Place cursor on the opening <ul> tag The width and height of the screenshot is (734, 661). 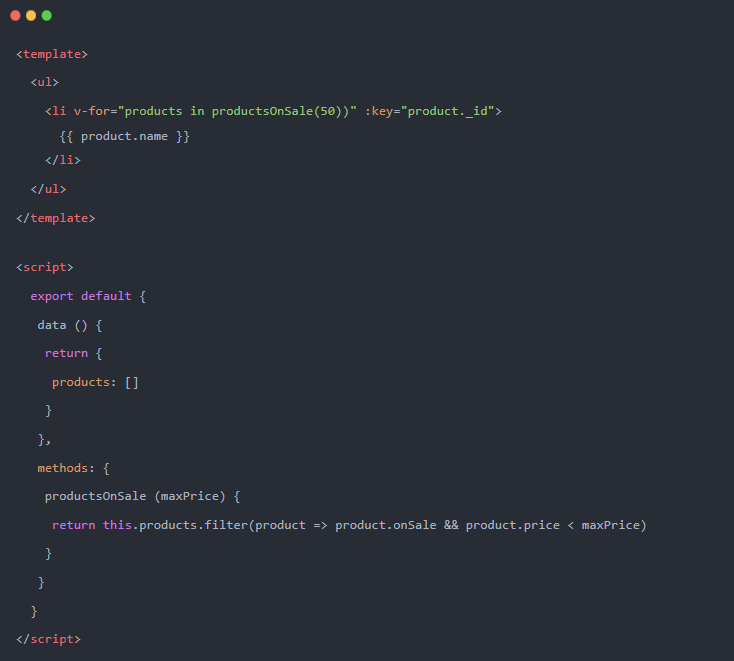click(45, 82)
